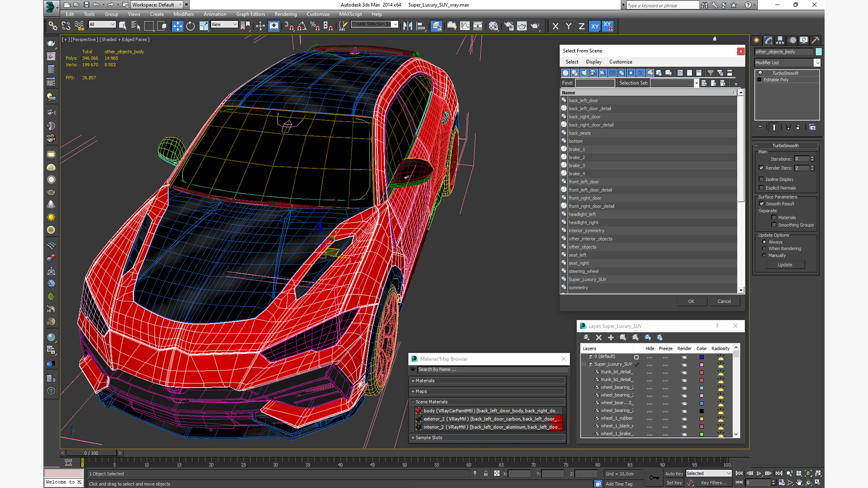The height and width of the screenshot is (488, 868).
Task: Restrict transform to X axis
Action: (x=556, y=26)
